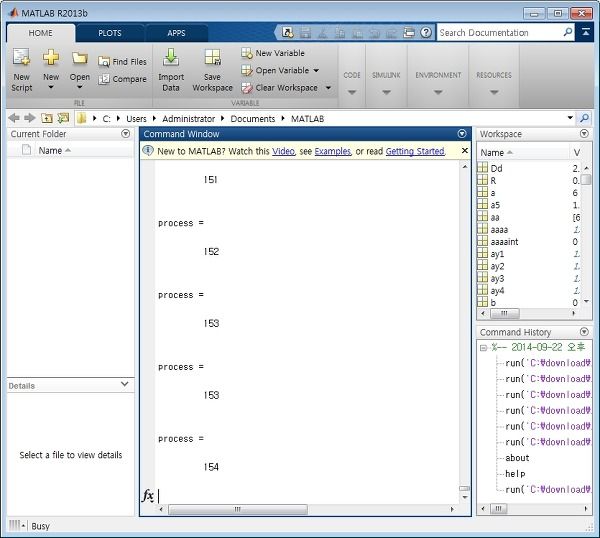Open the Command History actions menu
The height and width of the screenshot is (538, 600).
(584, 332)
